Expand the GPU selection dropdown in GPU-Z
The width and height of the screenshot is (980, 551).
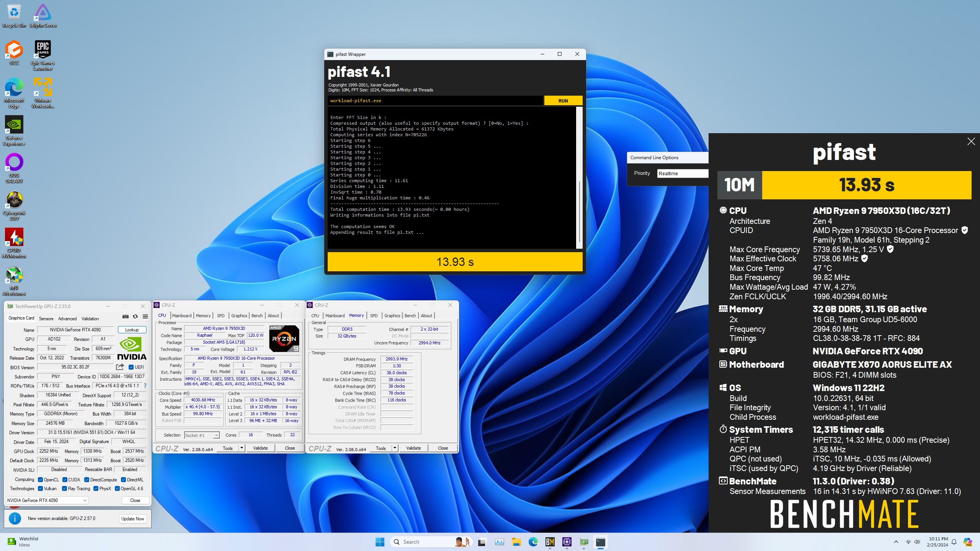click(x=47, y=500)
